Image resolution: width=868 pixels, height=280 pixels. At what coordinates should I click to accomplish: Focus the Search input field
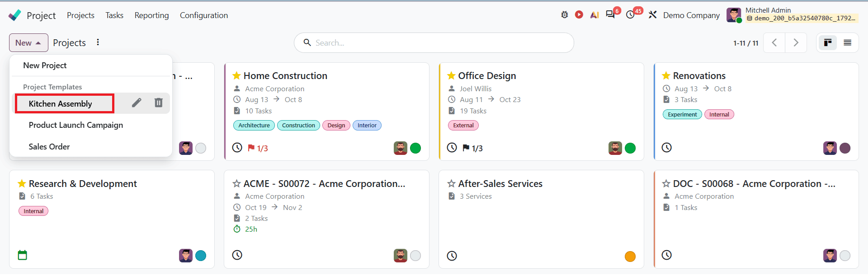coord(434,43)
